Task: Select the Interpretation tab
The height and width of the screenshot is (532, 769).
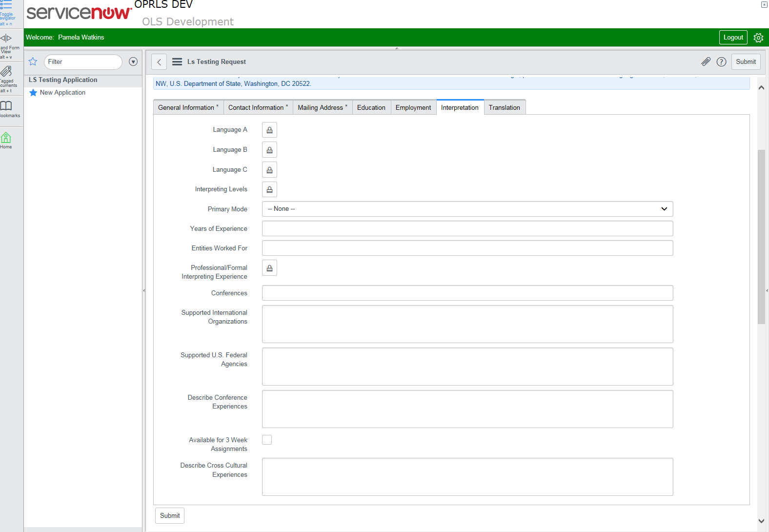Action: click(460, 107)
